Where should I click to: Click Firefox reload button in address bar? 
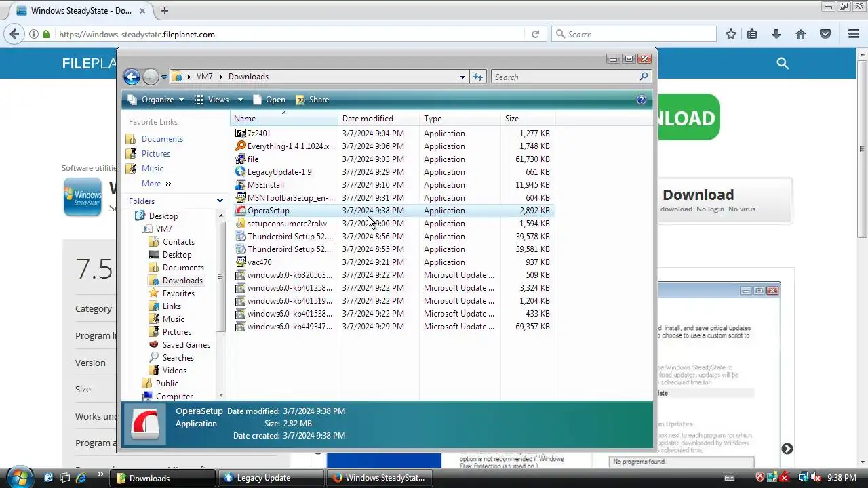click(x=535, y=34)
